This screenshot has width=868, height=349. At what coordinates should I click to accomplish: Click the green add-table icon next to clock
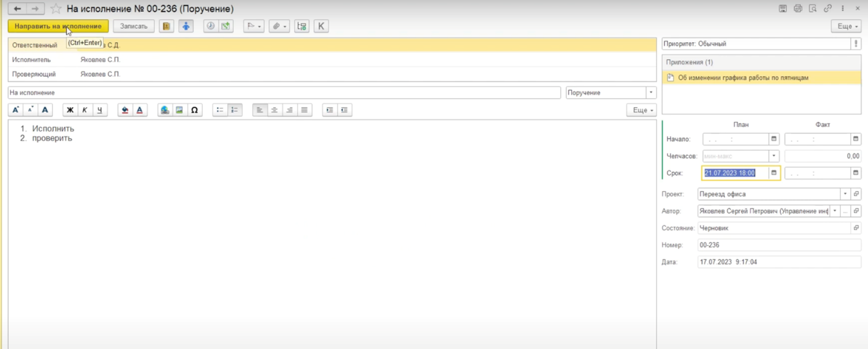tap(226, 26)
